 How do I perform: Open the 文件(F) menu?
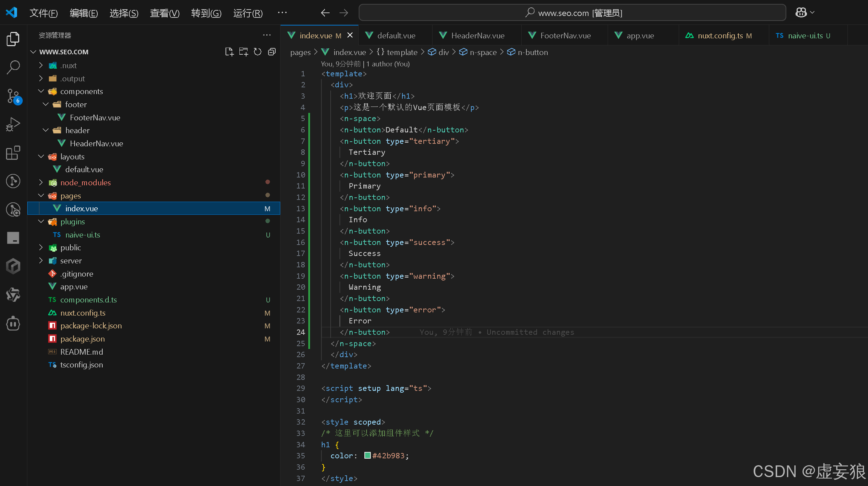click(43, 13)
